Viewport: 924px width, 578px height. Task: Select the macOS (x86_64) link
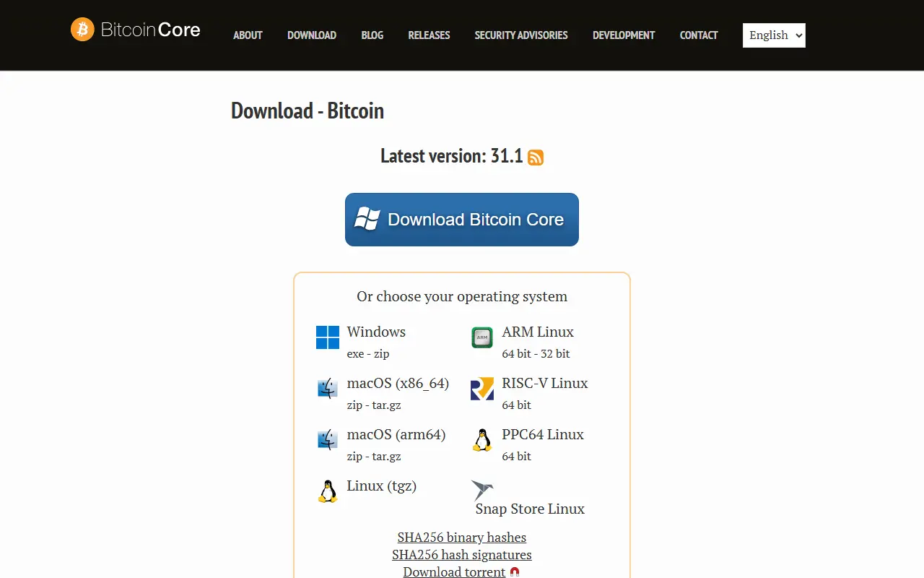[398, 384]
